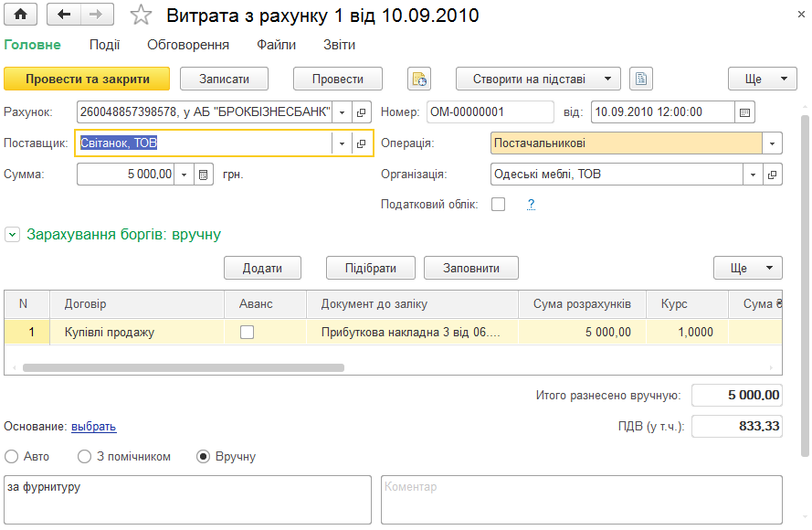Image resolution: width=812 pixels, height=530 pixels.
Task: Click the Провести button
Action: coord(338,79)
